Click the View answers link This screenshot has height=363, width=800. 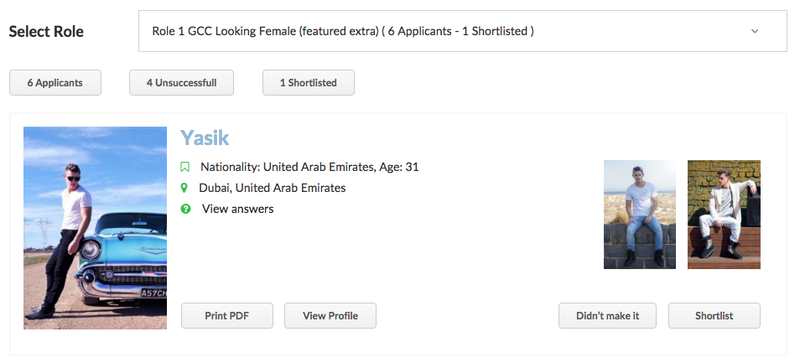pos(238,209)
